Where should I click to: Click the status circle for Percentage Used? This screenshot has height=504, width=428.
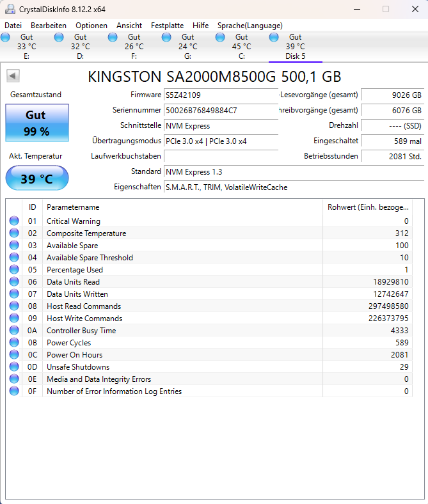pyautogui.click(x=14, y=269)
